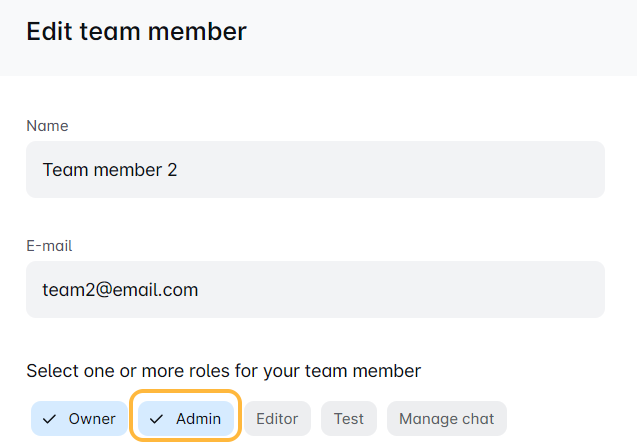Click the word "Admin" in role chips

coord(198,419)
